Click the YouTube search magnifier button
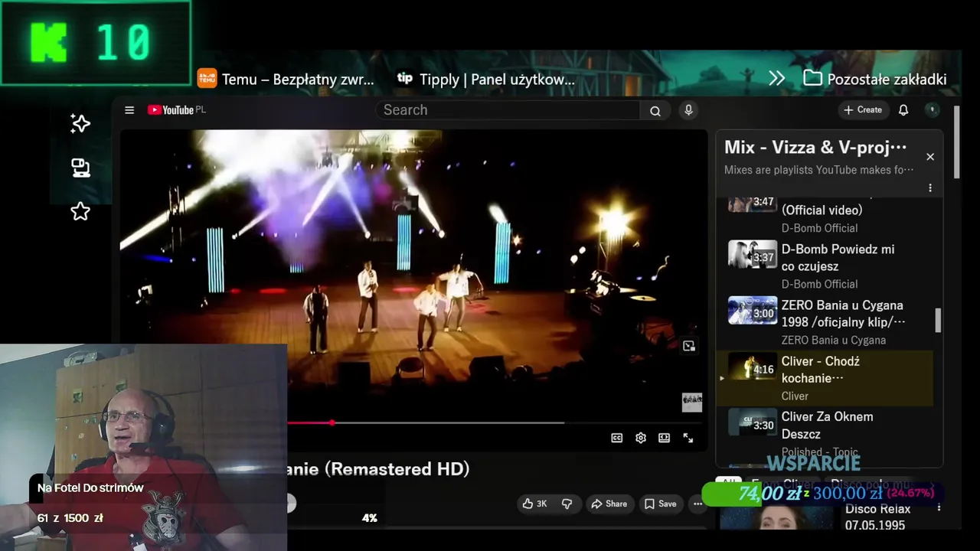Image resolution: width=980 pixels, height=551 pixels. coord(655,110)
